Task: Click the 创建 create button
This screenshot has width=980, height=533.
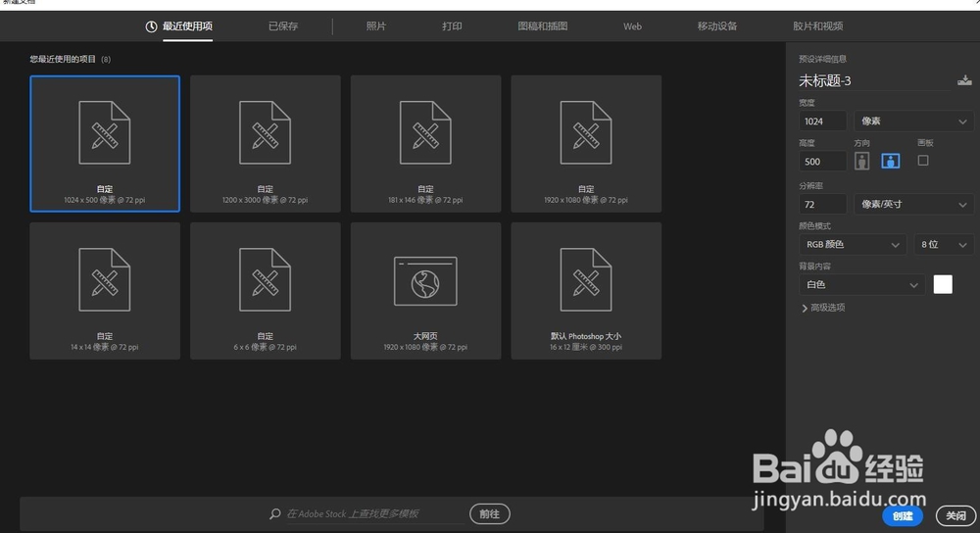Action: pyautogui.click(x=903, y=516)
